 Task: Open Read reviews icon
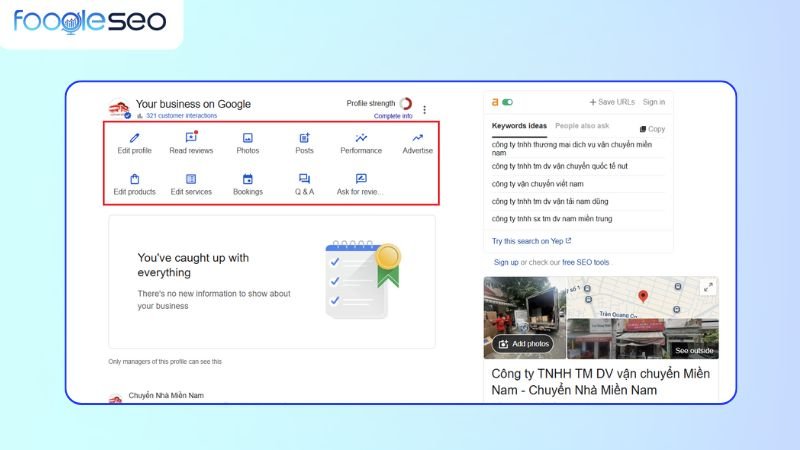[191, 138]
